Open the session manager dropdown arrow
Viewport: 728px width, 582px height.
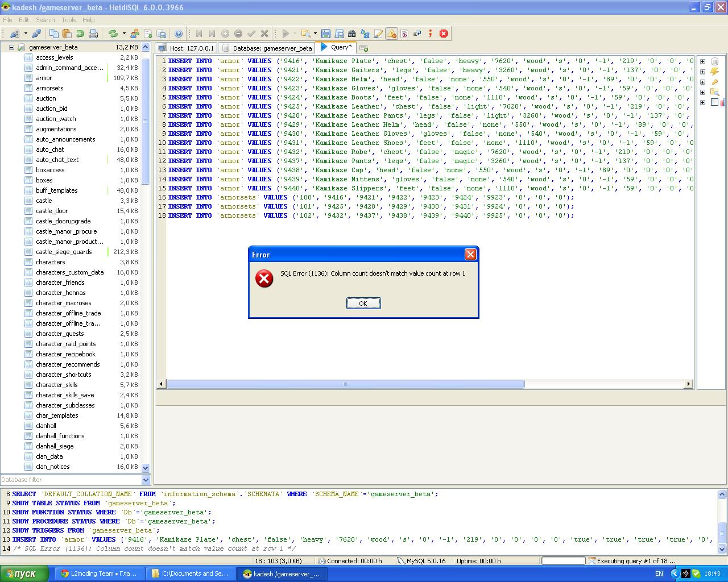pos(26,34)
